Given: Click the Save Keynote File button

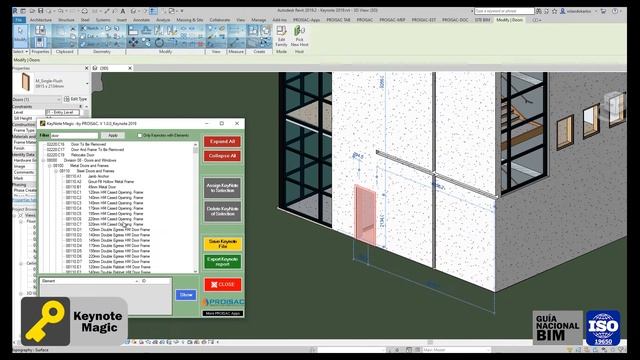Looking at the screenshot, I should (222, 244).
